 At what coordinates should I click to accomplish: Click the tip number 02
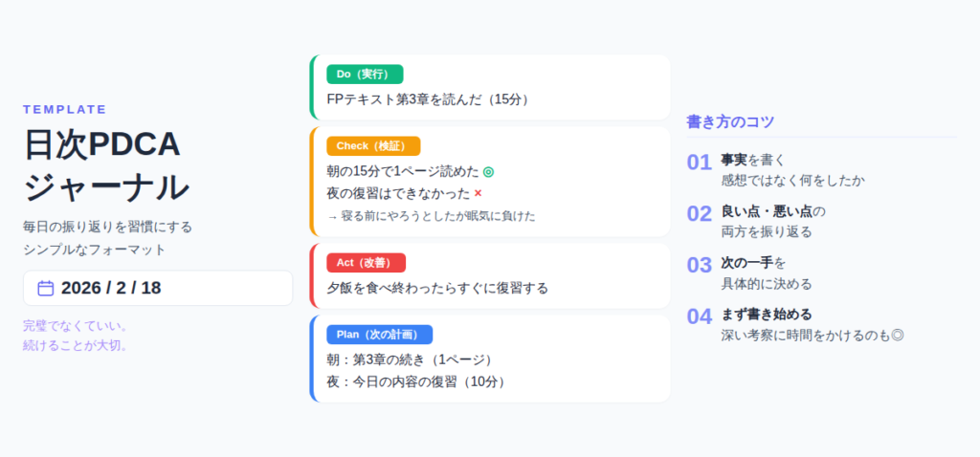[x=700, y=214]
